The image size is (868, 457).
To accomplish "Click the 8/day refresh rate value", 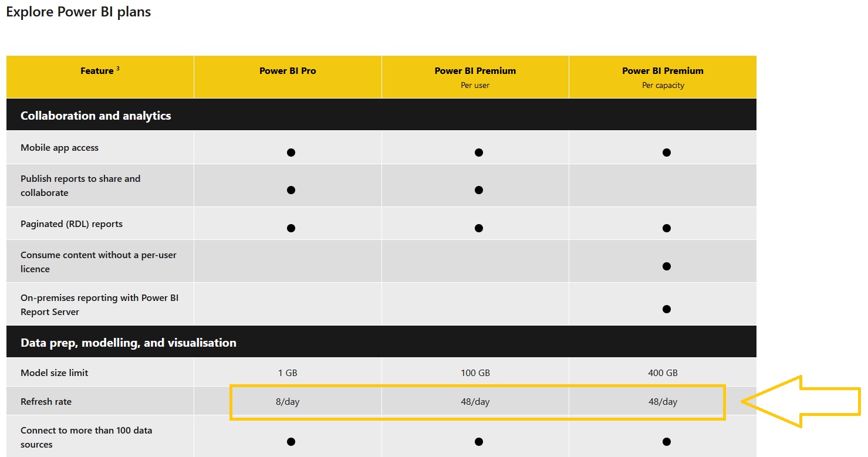I will (288, 402).
